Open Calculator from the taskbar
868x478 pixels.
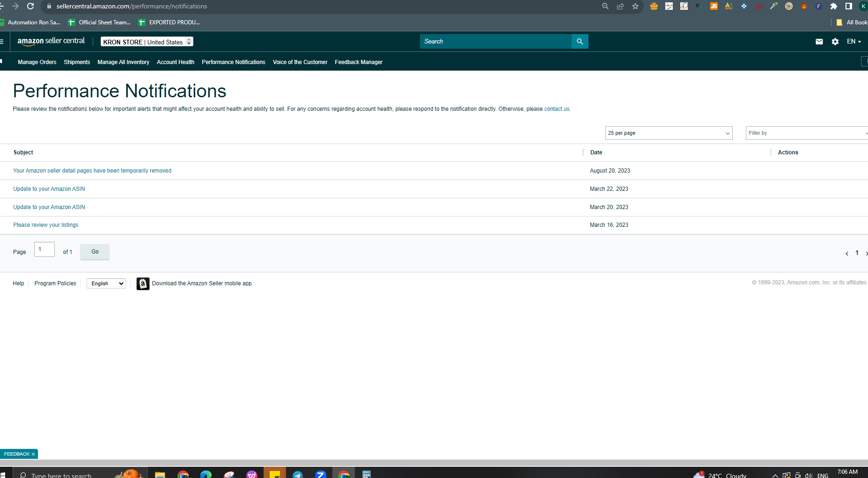point(367,474)
